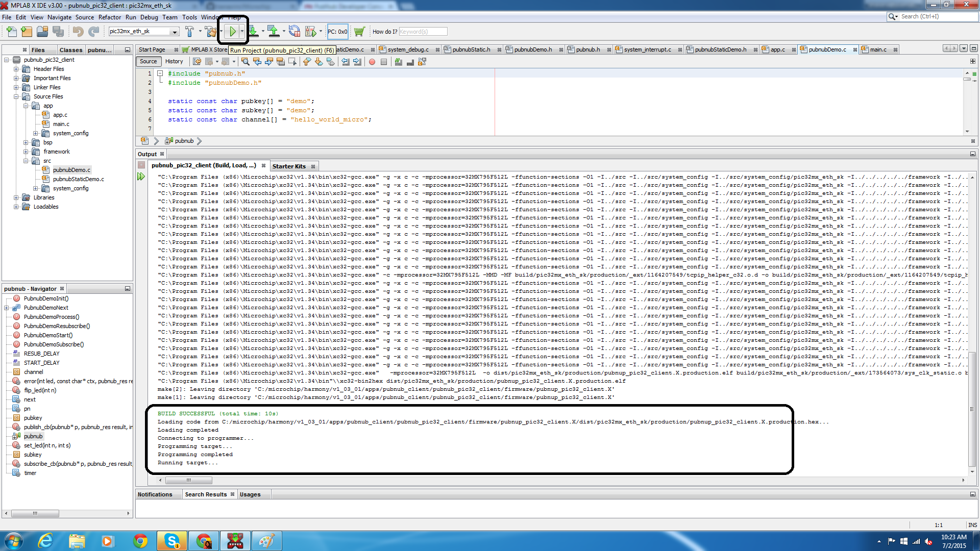This screenshot has height=551, width=980.
Task: Click the How do I keyword field
Action: coord(423,32)
